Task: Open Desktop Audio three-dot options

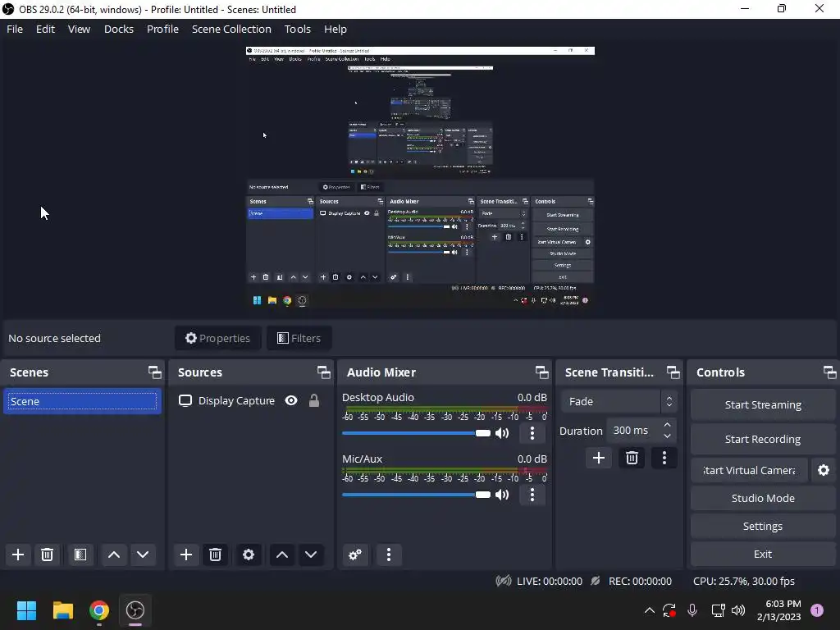Action: click(x=532, y=433)
